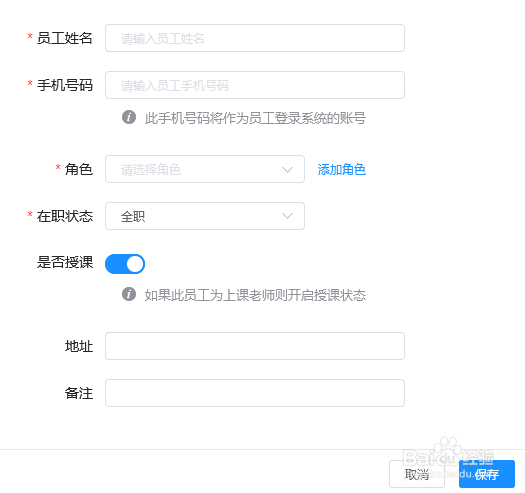This screenshot has width=525, height=493.
Task: Click the 在职状态 label text
Action: tap(65, 216)
